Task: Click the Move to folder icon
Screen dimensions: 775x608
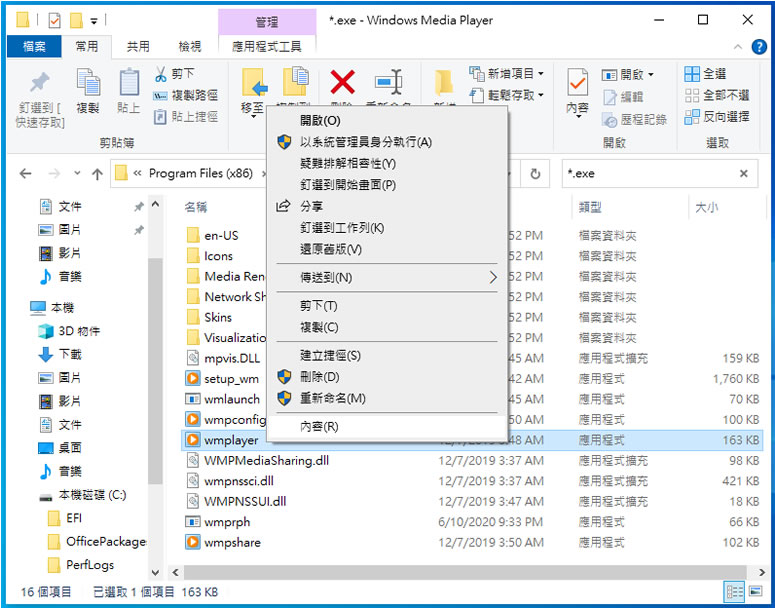Action: 254,83
